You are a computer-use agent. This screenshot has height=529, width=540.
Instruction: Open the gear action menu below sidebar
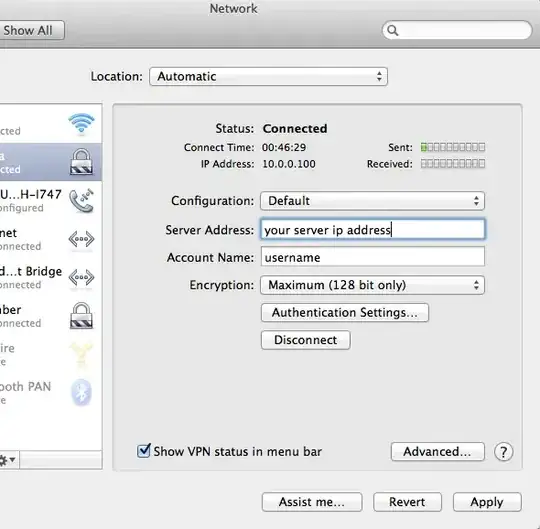[7, 460]
